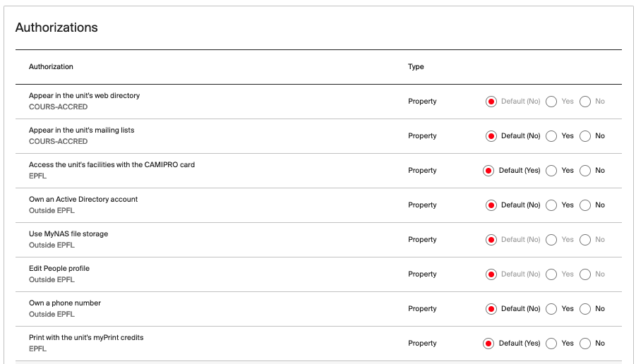This screenshot has width=636, height=364.
Task: Select No for Appear in the unit's mailing lists
Action: [x=585, y=136]
